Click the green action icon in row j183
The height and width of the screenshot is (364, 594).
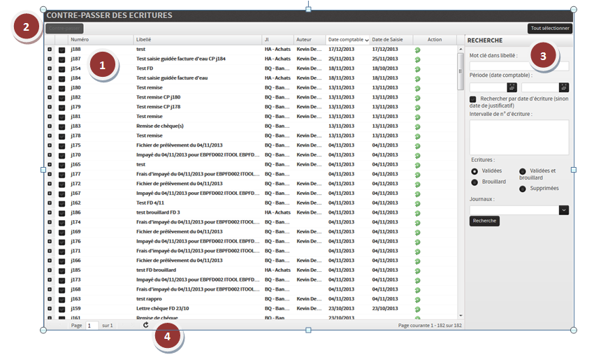point(417,127)
